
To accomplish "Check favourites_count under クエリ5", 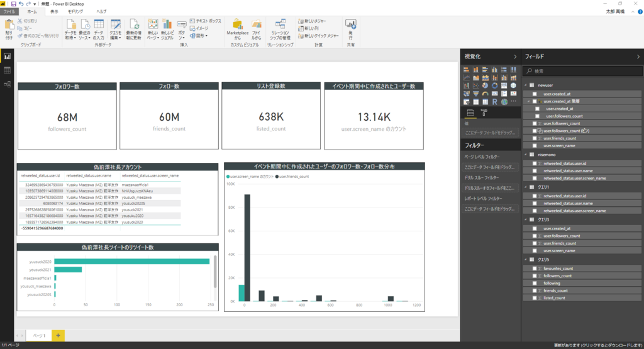I will click(x=535, y=269).
